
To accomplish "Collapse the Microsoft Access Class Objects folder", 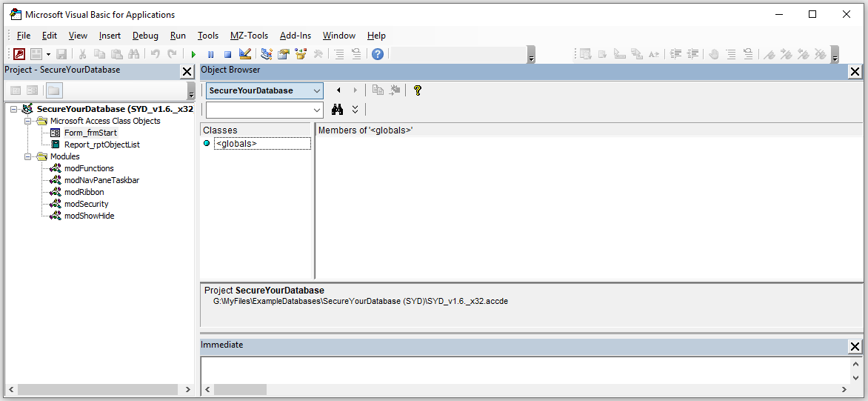I will point(27,121).
